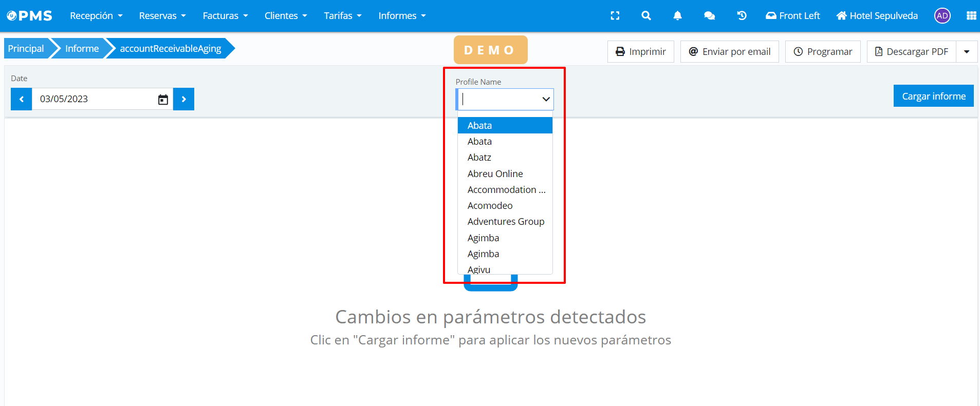980x406 pixels.
Task: Open the chat messages icon
Action: click(x=709, y=16)
